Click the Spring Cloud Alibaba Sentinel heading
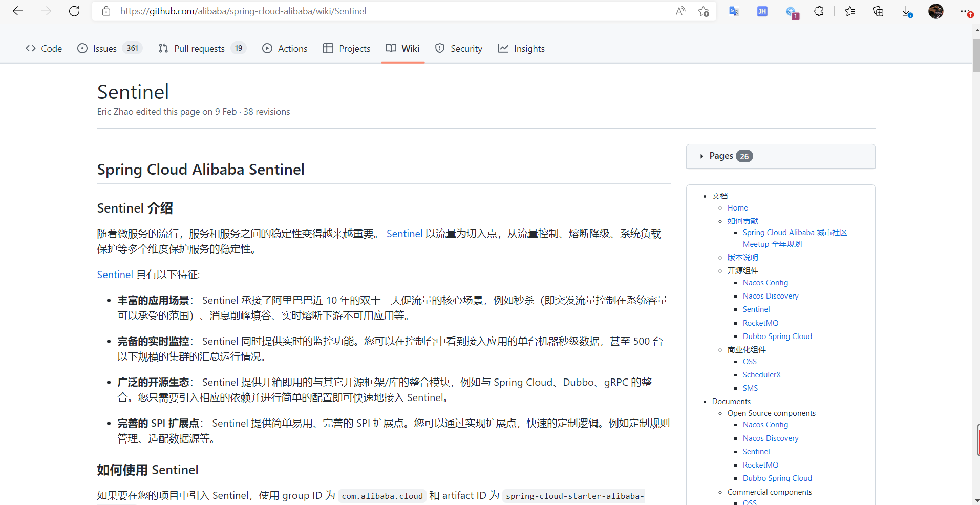The image size is (980, 505). coord(201,170)
